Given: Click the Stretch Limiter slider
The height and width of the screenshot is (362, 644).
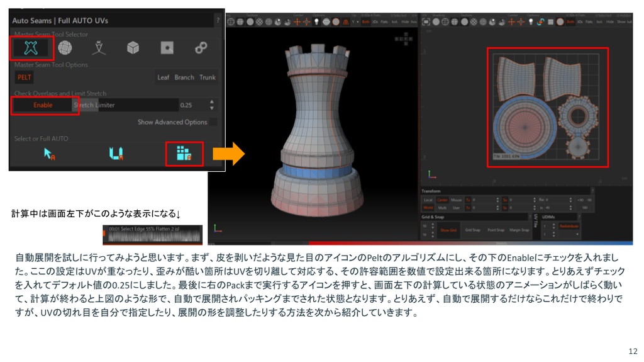Looking at the screenshot, I should (x=125, y=105).
